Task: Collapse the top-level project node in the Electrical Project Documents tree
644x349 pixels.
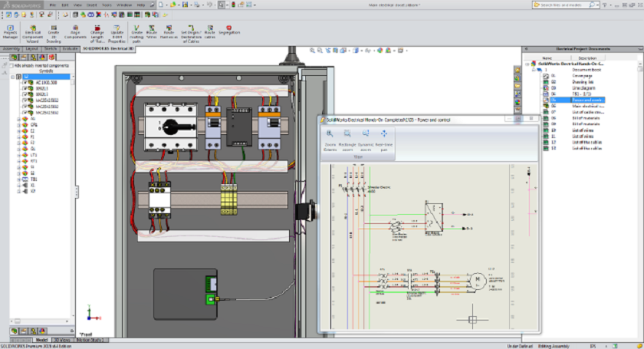Action: (x=527, y=64)
